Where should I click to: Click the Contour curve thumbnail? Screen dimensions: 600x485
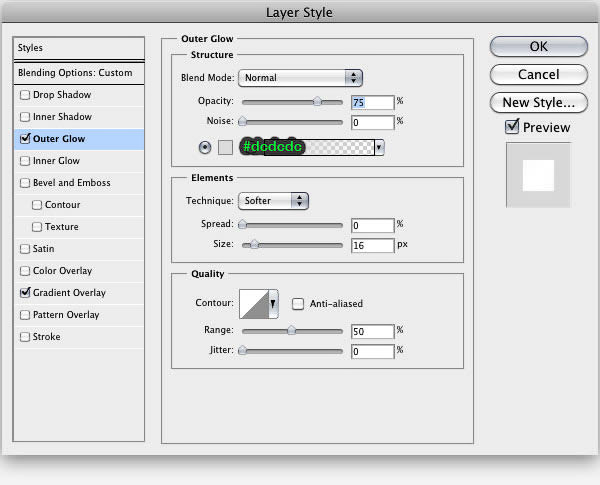click(x=254, y=304)
